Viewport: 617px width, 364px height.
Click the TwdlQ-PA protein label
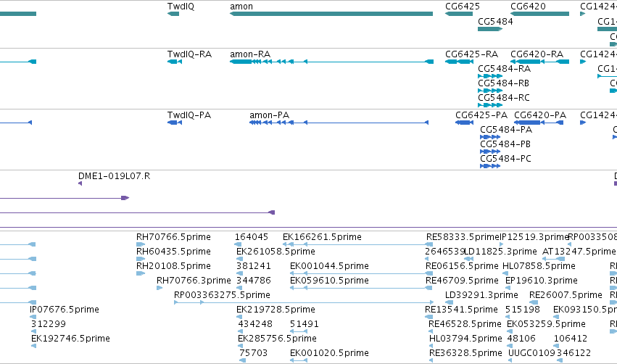(189, 115)
